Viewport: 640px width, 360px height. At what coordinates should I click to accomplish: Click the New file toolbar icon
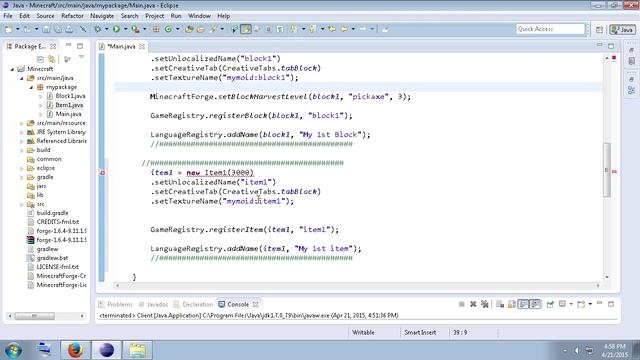point(9,29)
